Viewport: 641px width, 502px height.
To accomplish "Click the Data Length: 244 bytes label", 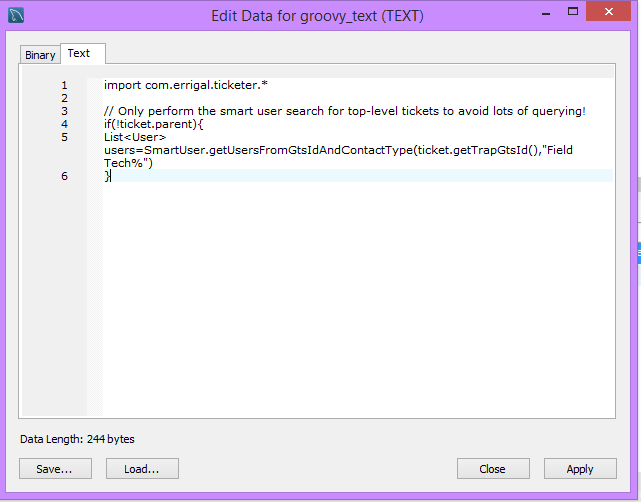I will pos(77,439).
